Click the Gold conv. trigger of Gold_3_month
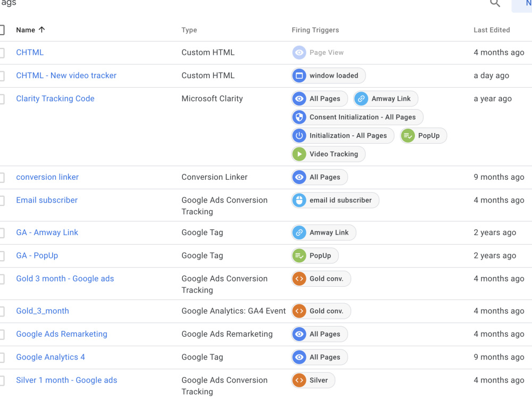The height and width of the screenshot is (399, 532). [321, 311]
